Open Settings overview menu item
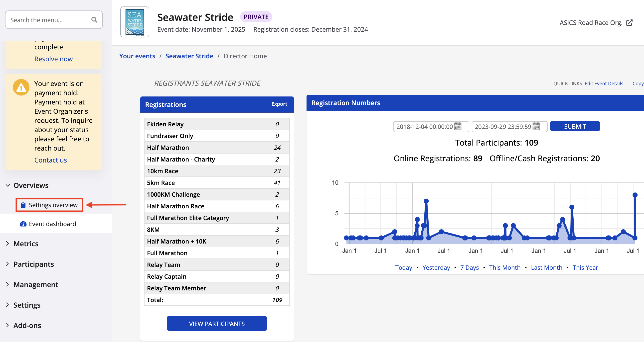 53,205
